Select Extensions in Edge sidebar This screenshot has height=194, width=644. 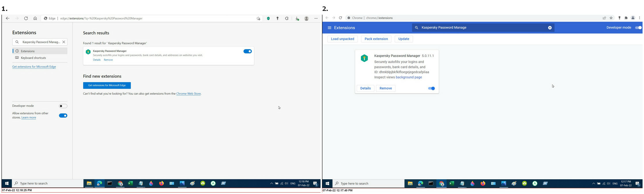click(40, 51)
